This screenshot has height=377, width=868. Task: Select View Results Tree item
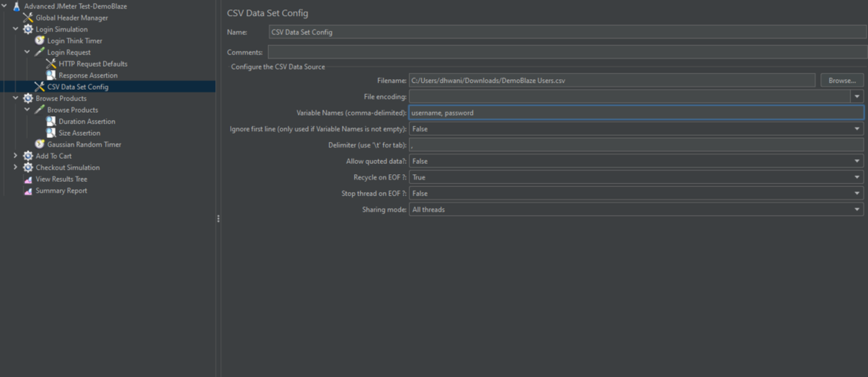point(61,179)
